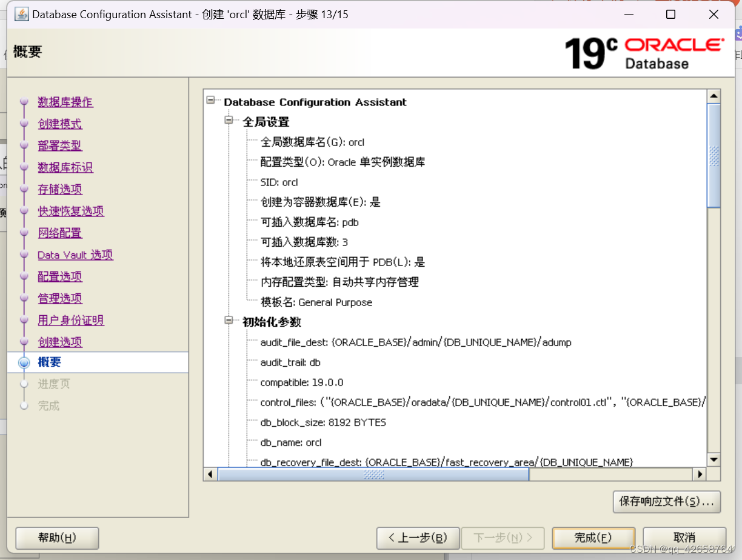Return to the 创建选项 step

tap(60, 342)
